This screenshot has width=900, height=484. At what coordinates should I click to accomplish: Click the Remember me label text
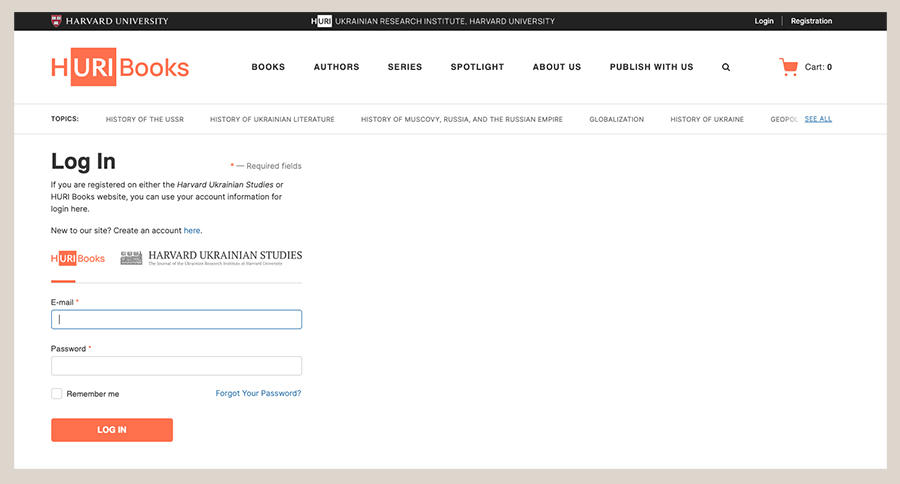93,394
